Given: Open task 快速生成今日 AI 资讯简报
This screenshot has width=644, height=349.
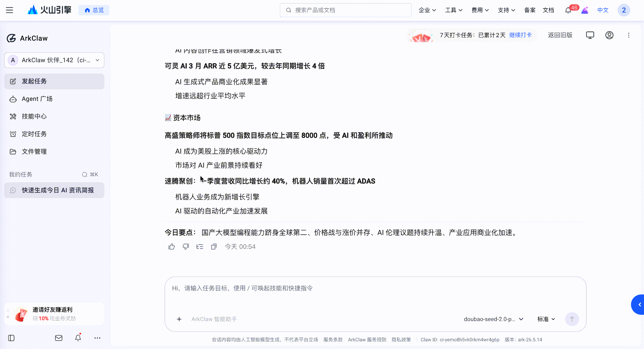Looking at the screenshot, I should point(54,190).
